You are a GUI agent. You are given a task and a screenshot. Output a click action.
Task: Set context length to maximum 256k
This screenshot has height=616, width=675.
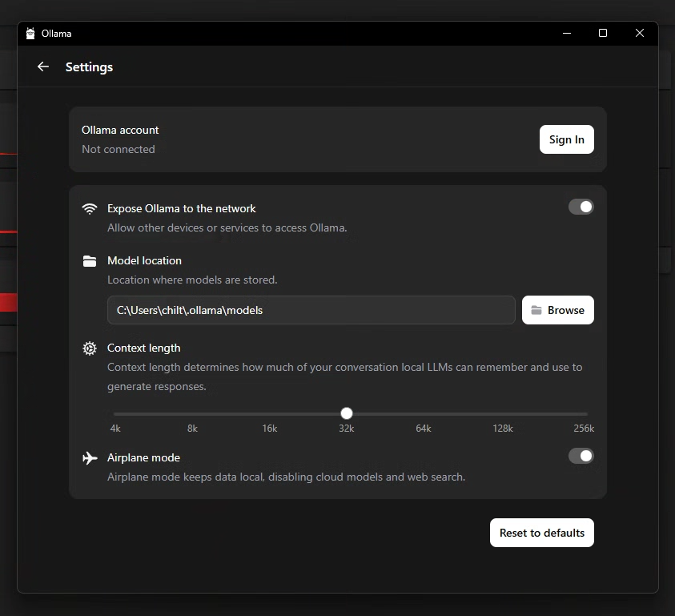click(585, 414)
